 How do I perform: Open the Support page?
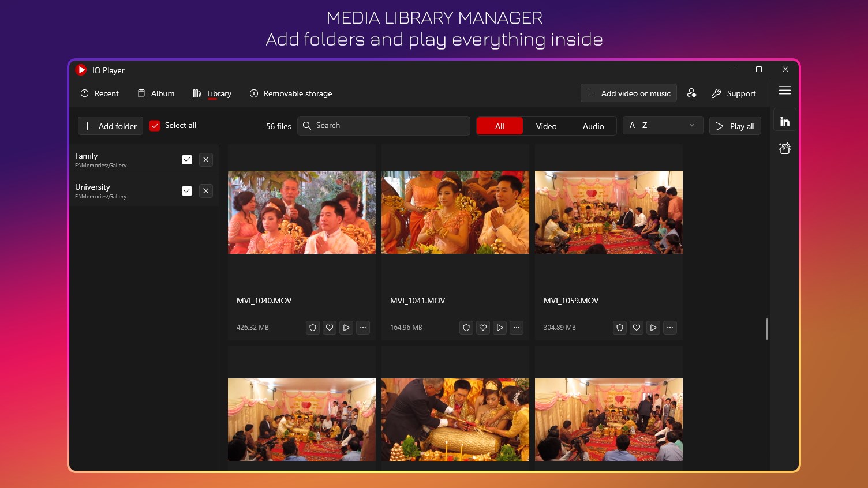pyautogui.click(x=734, y=93)
